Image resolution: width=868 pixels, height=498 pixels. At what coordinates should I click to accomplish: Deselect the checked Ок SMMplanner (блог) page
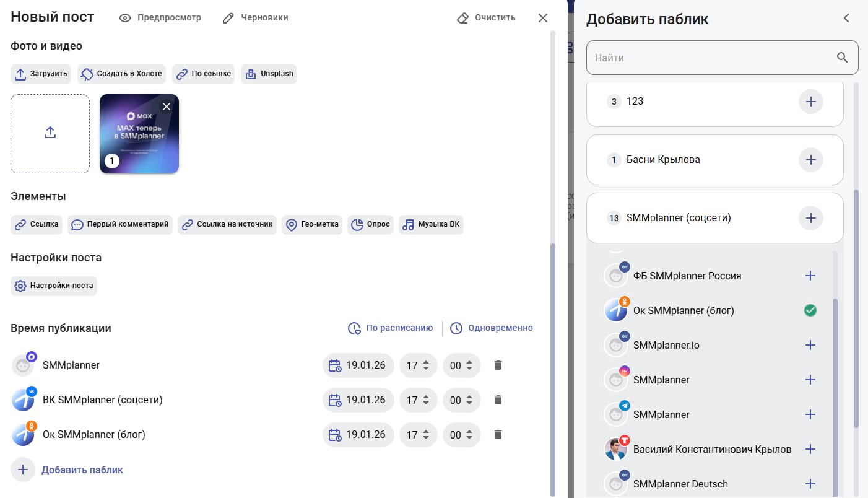810,310
